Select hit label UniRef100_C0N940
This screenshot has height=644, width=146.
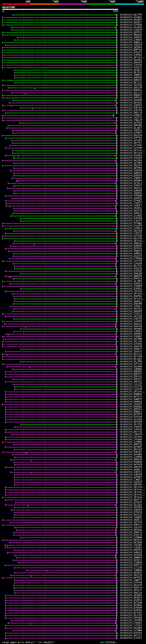131,40
